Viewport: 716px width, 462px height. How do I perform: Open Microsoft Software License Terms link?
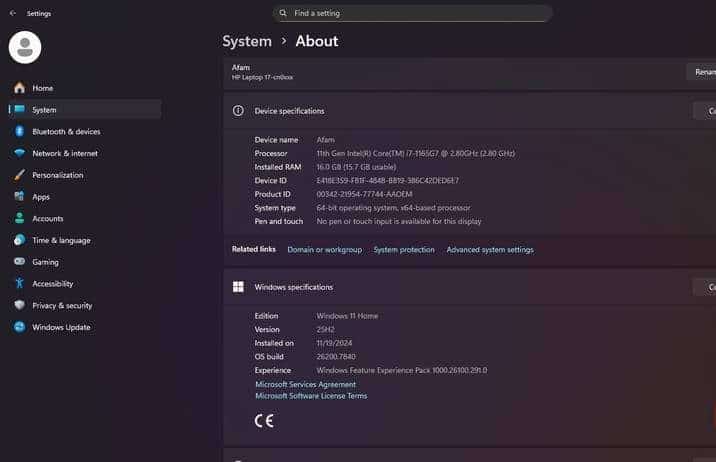(x=311, y=396)
